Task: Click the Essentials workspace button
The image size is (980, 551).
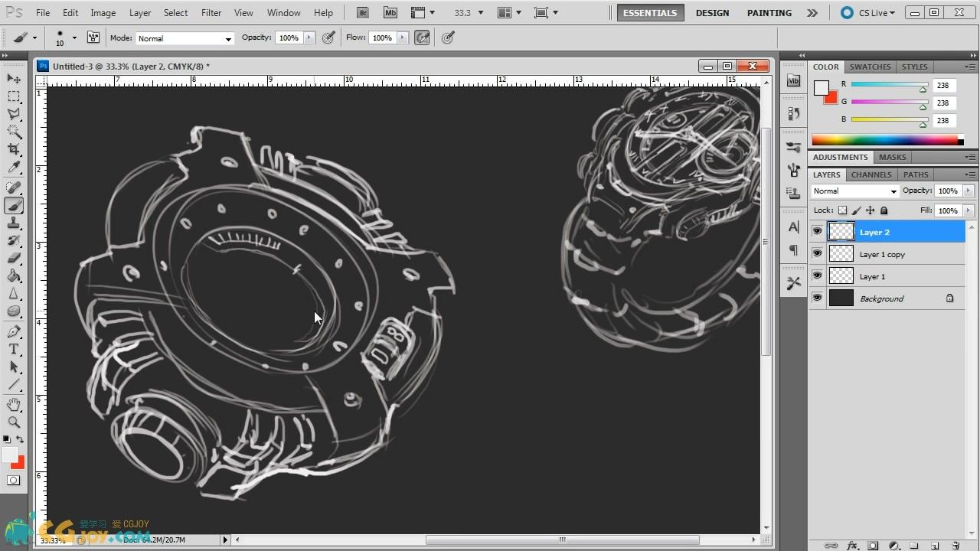Action: coord(650,13)
